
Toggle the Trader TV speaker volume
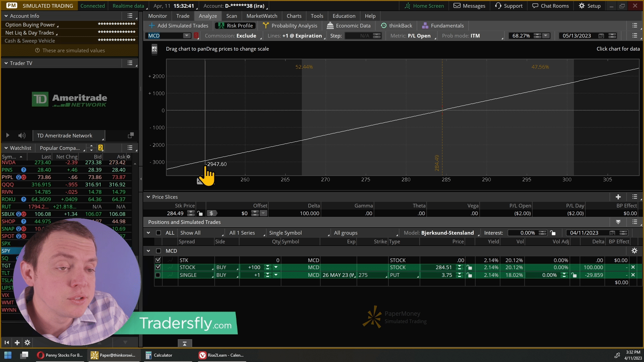point(22,135)
